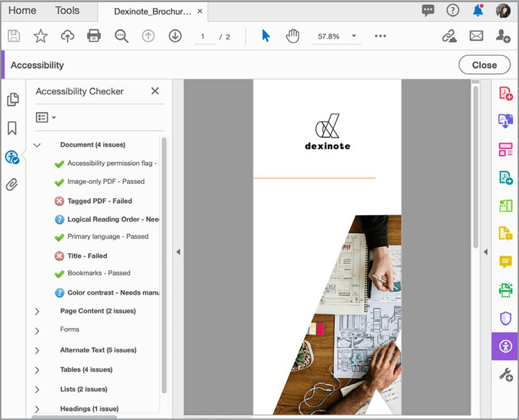Image resolution: width=519 pixels, height=420 pixels.
Task: Click the Save file icon
Action: point(14,36)
